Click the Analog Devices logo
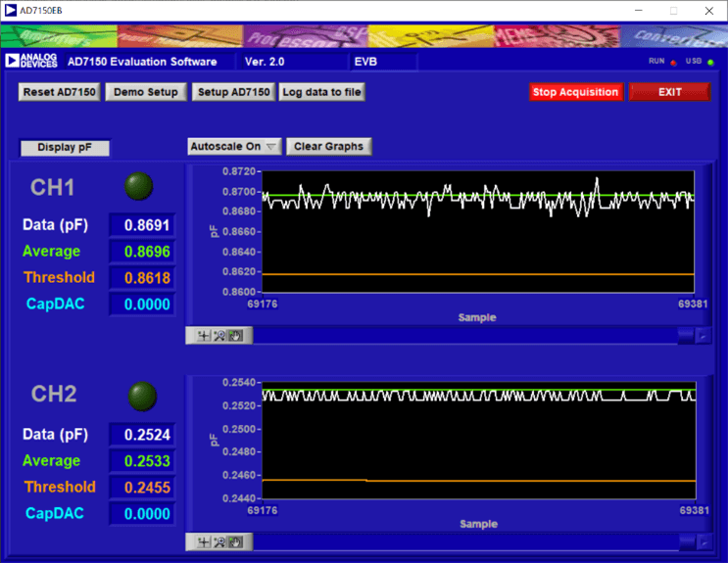The image size is (728, 563). pos(31,61)
